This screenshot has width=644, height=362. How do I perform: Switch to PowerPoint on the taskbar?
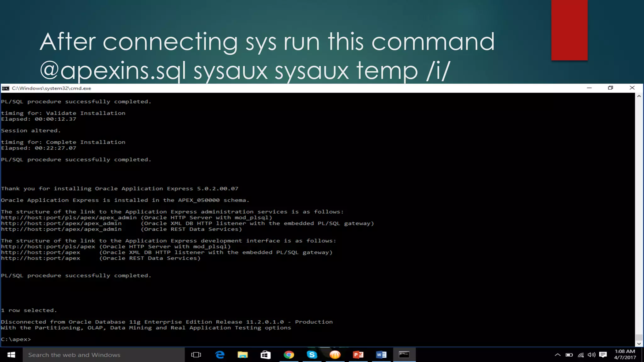[x=358, y=355]
